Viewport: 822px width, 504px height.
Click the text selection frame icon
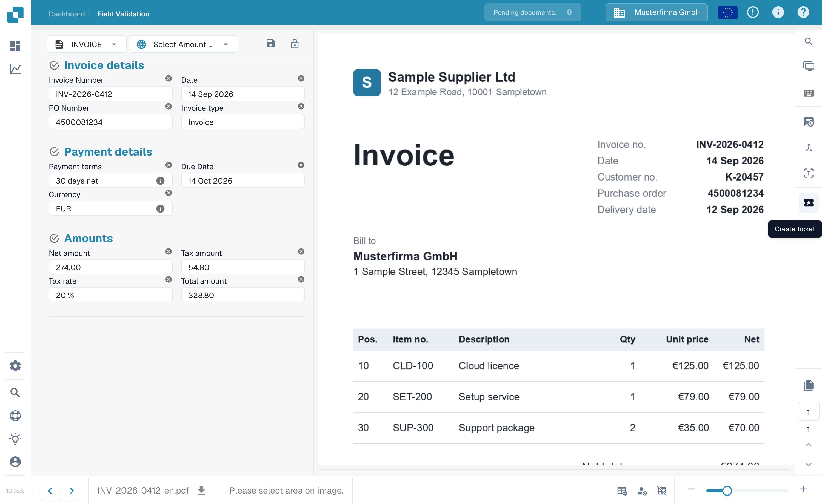[809, 173]
